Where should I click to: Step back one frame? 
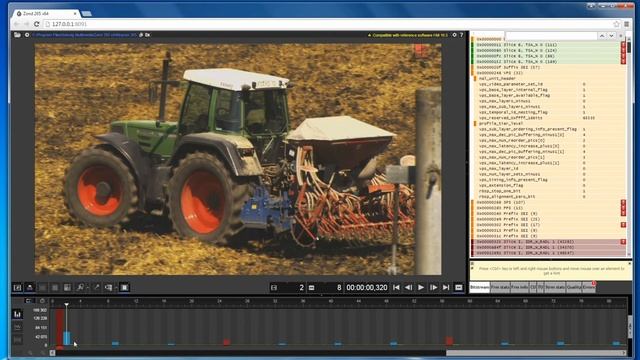408,288
